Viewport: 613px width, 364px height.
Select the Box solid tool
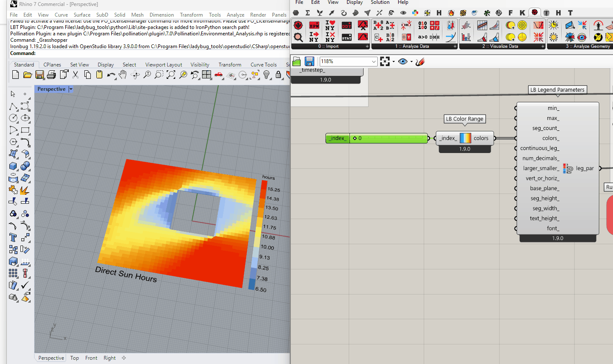(13, 166)
